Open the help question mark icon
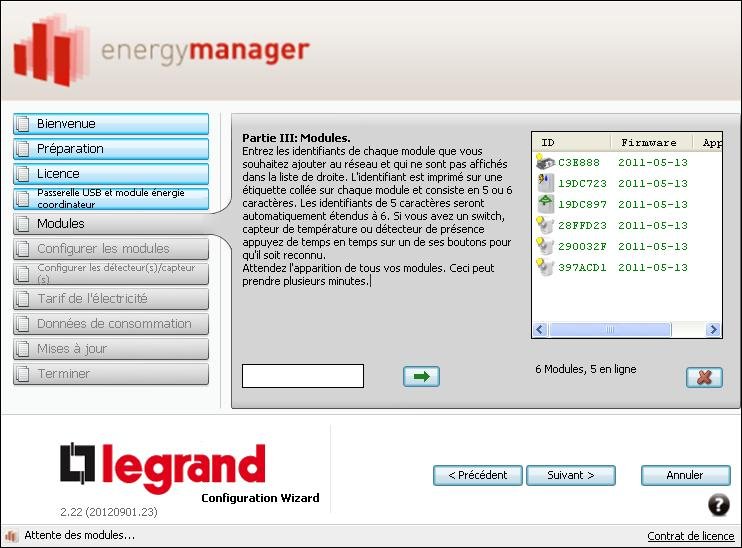Screen dimensions: 742x548 point(718,504)
